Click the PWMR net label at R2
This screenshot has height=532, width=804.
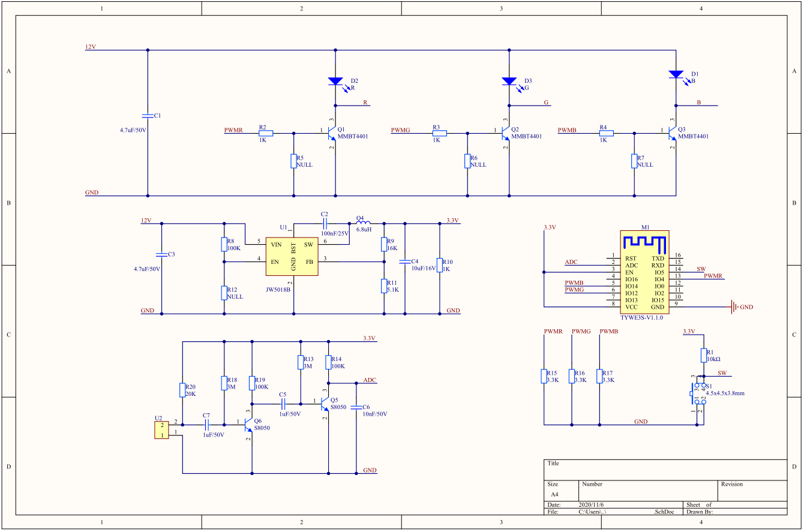(x=233, y=130)
